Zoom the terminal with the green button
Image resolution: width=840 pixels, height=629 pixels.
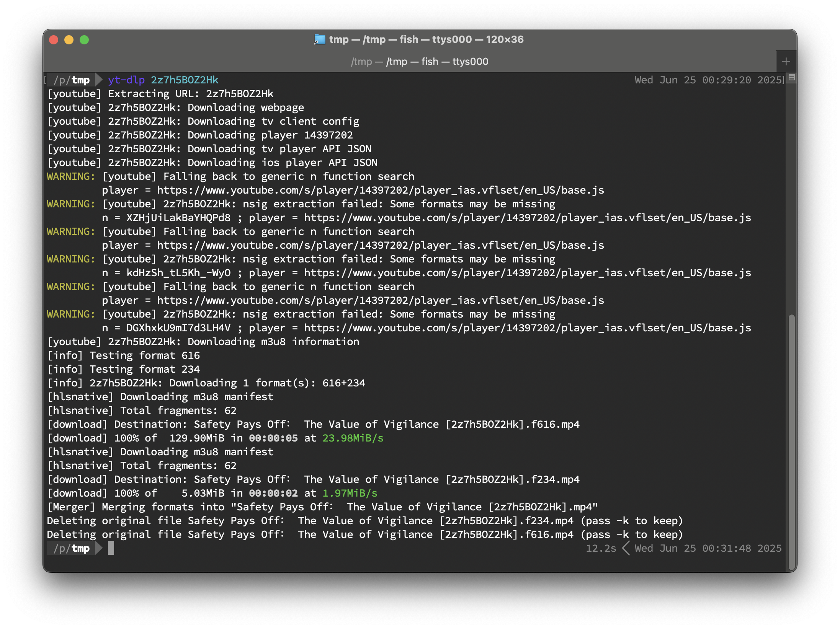click(x=84, y=40)
